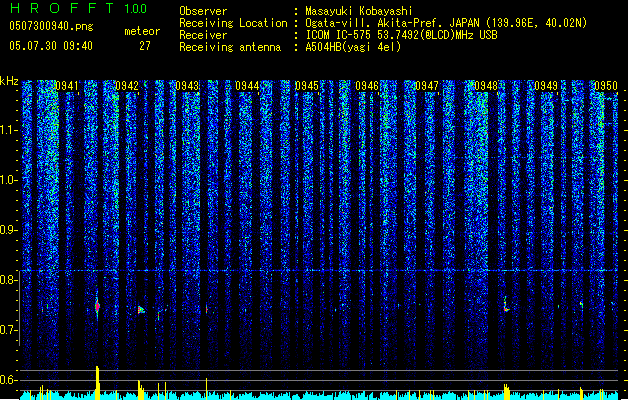Click the 0.8 kHz axis tick label
Viewport: 629px width, 400px height.
[9, 280]
